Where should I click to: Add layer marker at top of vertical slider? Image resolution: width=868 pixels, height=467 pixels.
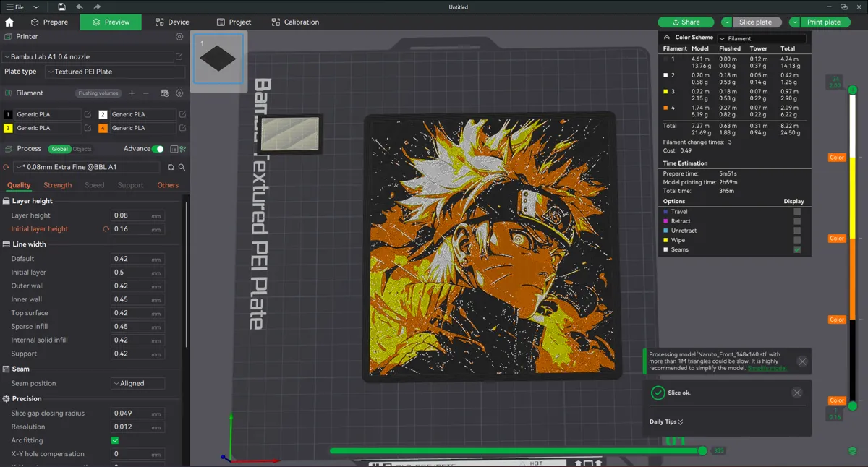[x=853, y=90]
